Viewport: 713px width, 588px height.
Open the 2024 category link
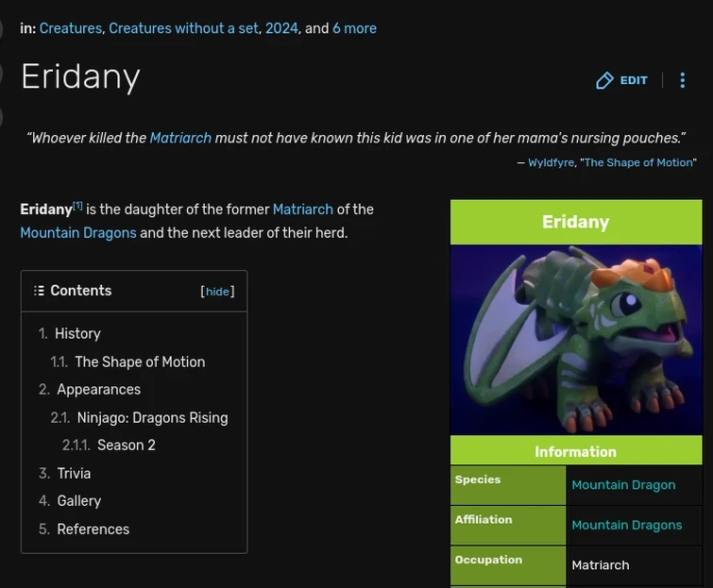tap(281, 28)
